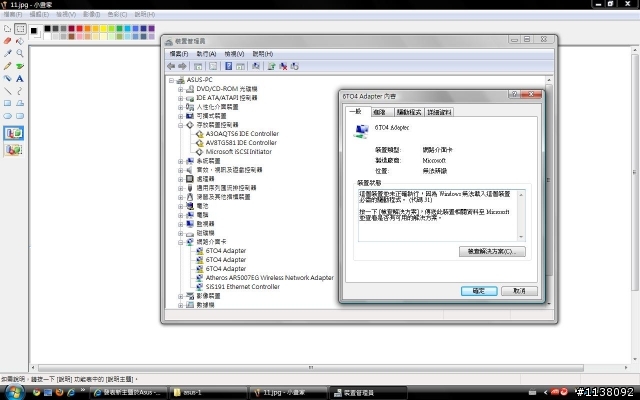Select the Free-form select tool in Paint

coord(7,29)
